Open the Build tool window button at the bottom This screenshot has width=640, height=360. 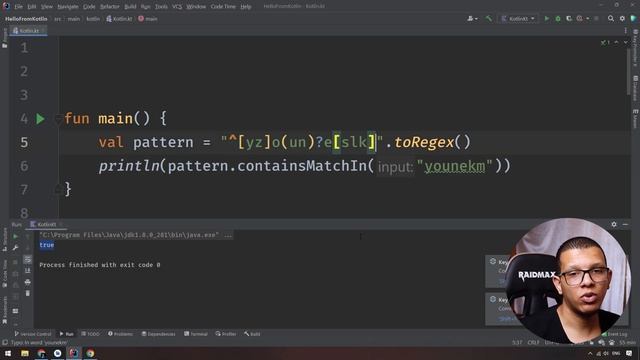tap(252, 334)
